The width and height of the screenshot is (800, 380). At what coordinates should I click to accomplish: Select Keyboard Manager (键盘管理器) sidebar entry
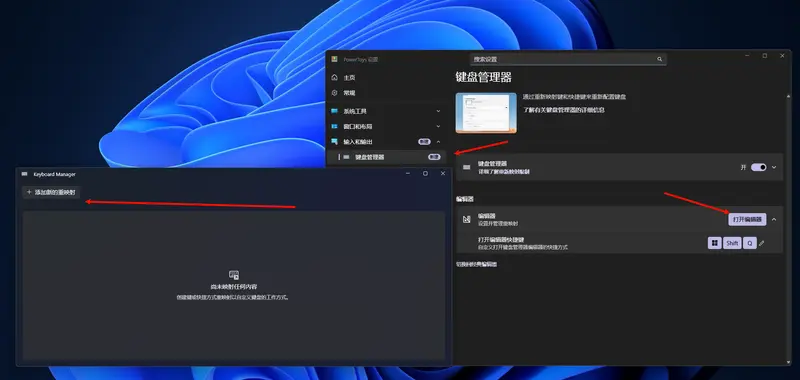386,157
